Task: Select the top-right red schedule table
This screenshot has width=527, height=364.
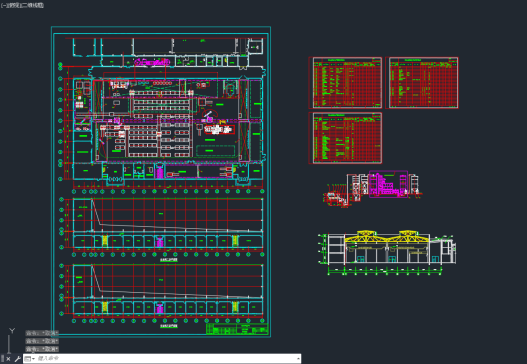Action: point(423,83)
